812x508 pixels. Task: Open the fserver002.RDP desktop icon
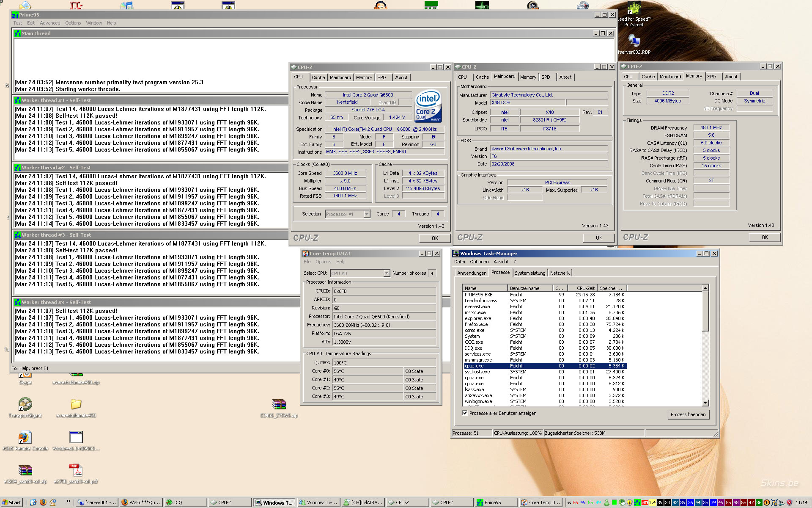634,41
